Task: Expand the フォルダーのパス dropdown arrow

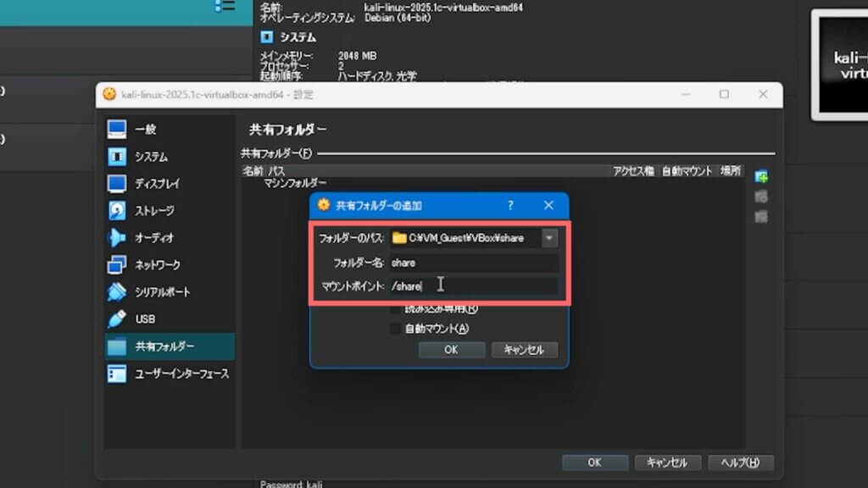Action: tap(549, 238)
